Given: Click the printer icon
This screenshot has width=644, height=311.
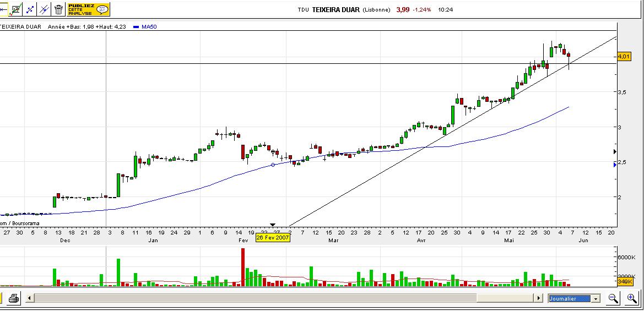Looking at the screenshot, I should click(x=14, y=298).
